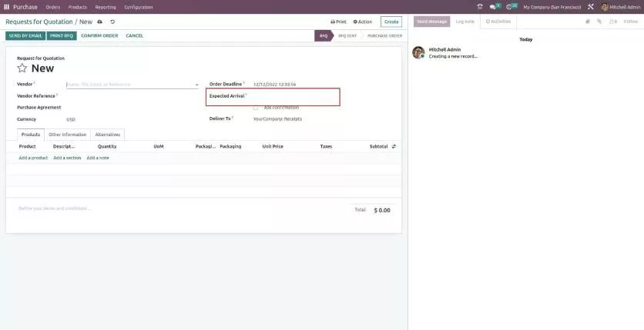The height and width of the screenshot is (330, 644).
Task: Click the Order Deadline date field
Action: 274,85
